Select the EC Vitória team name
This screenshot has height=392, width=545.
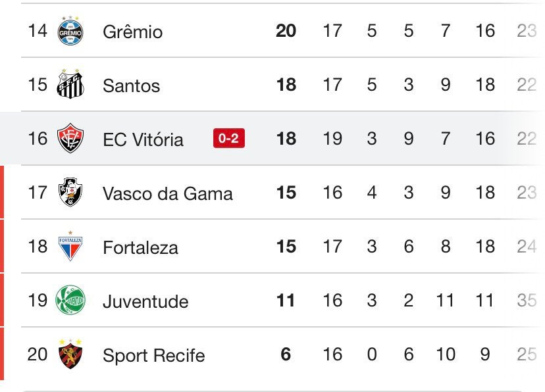coord(143,139)
